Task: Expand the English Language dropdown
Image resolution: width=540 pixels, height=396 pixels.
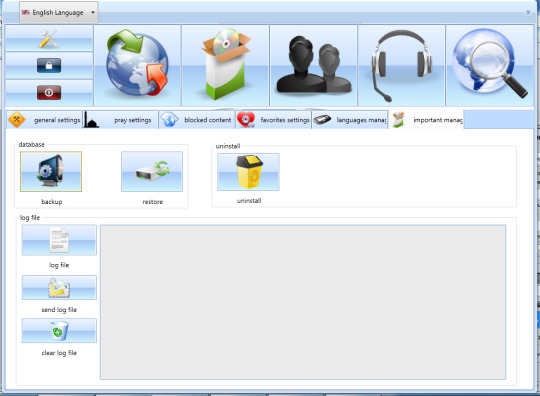Action: coord(58,12)
